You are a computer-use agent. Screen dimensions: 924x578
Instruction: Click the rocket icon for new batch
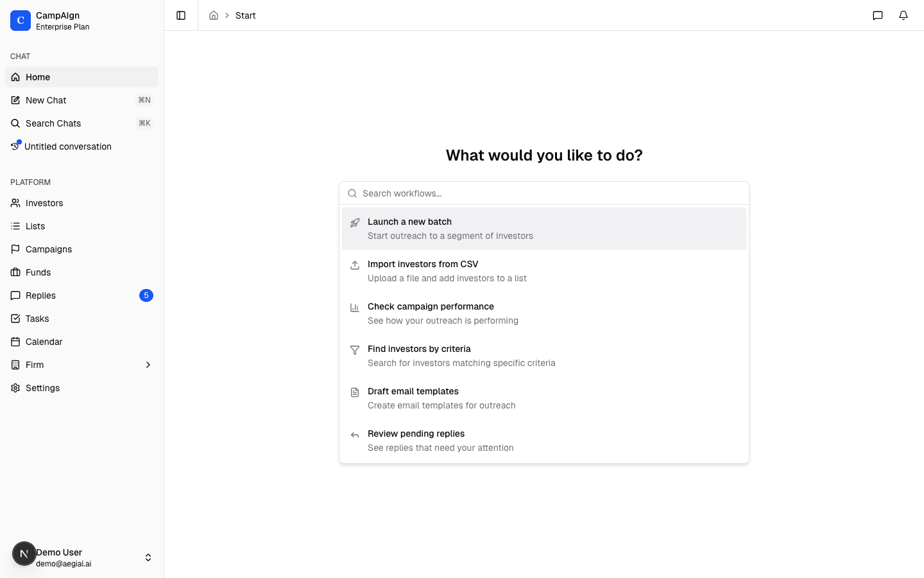point(355,223)
